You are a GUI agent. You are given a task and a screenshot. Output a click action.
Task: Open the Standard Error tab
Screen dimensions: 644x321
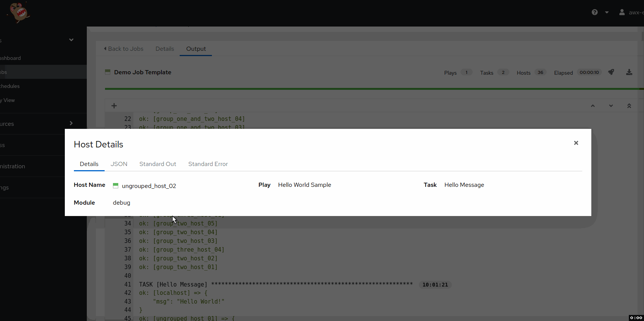208,164
